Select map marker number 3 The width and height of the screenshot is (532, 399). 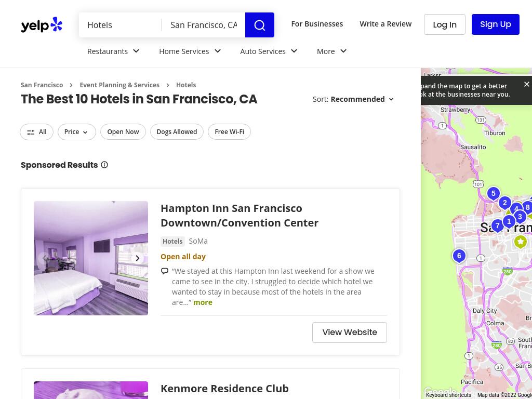(520, 217)
